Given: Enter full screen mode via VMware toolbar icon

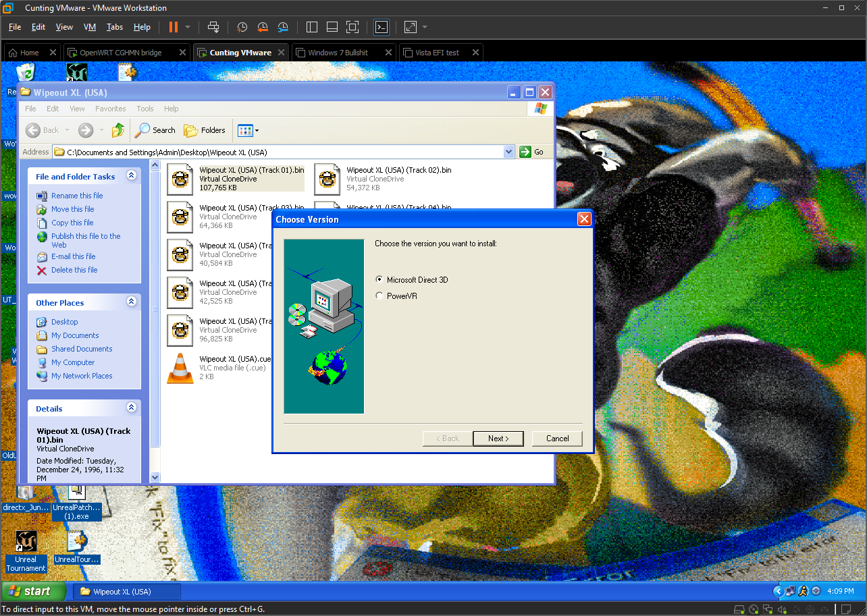Looking at the screenshot, I should (x=352, y=27).
